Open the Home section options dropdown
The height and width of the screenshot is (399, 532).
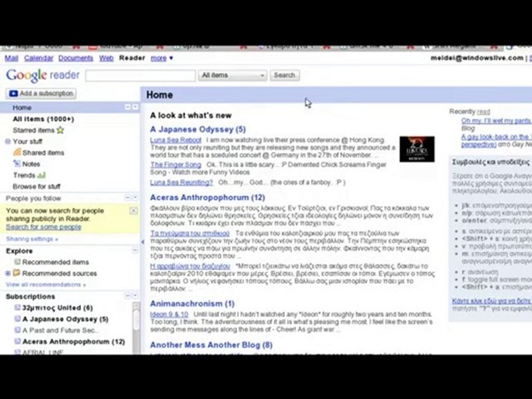click(135, 107)
